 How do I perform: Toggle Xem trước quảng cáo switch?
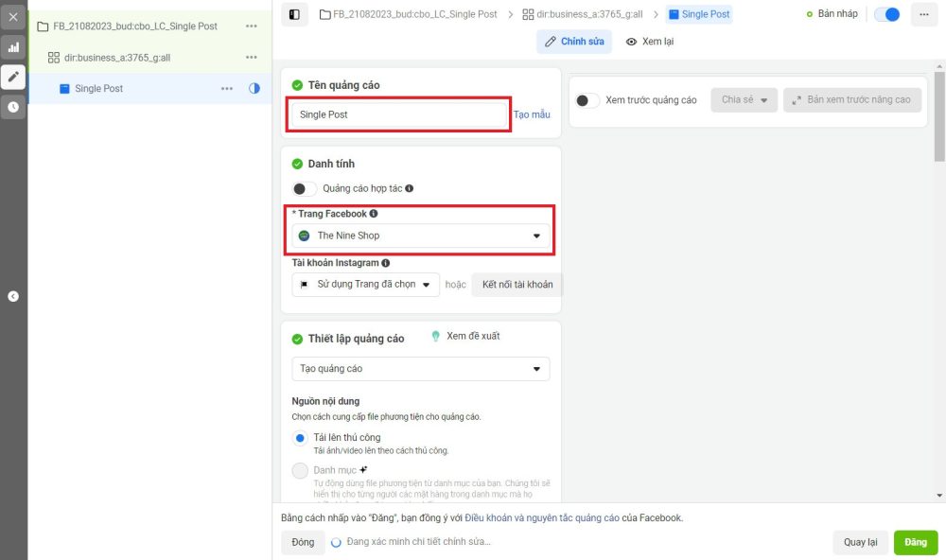pyautogui.click(x=587, y=100)
